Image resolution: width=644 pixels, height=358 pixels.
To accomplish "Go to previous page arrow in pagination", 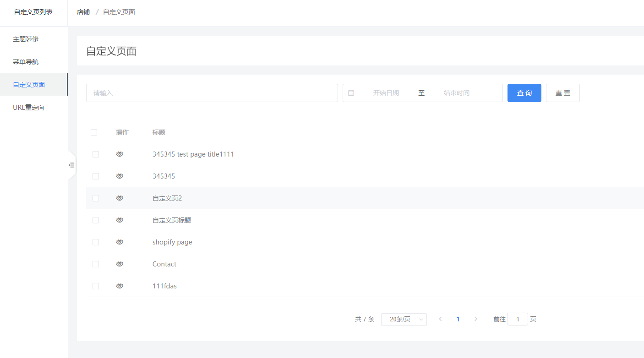I will 440,319.
